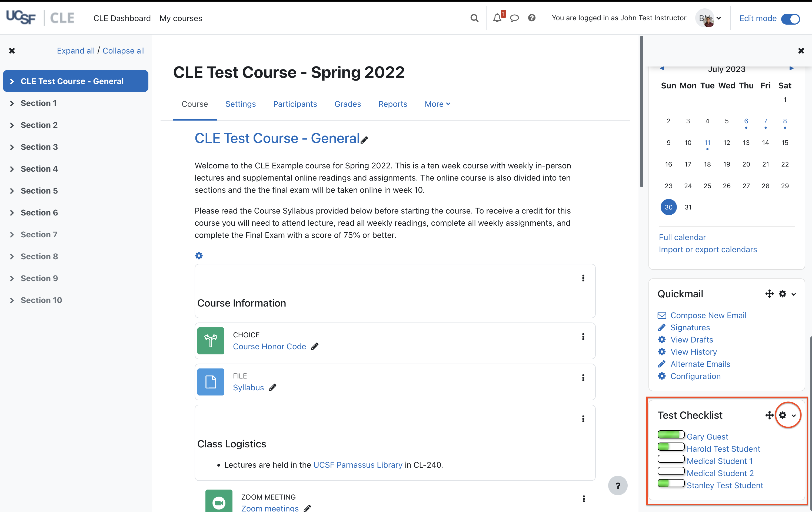
Task: Switch to the Participants tab
Action: click(x=295, y=104)
